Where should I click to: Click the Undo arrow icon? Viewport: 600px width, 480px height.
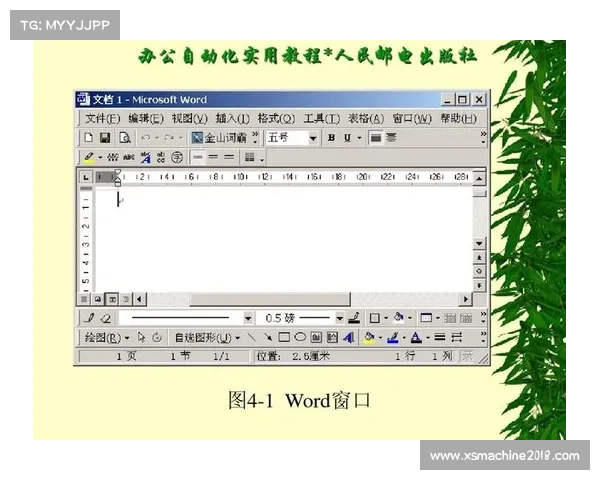coord(146,137)
